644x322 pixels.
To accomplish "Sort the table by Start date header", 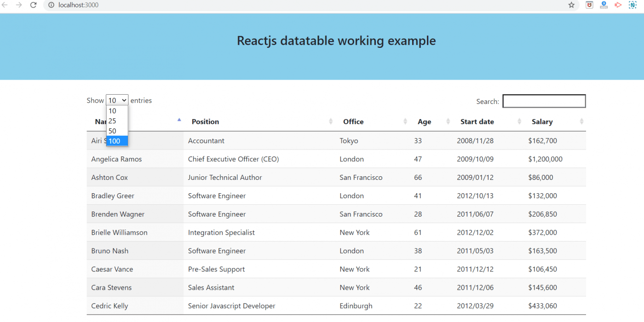I will [477, 121].
